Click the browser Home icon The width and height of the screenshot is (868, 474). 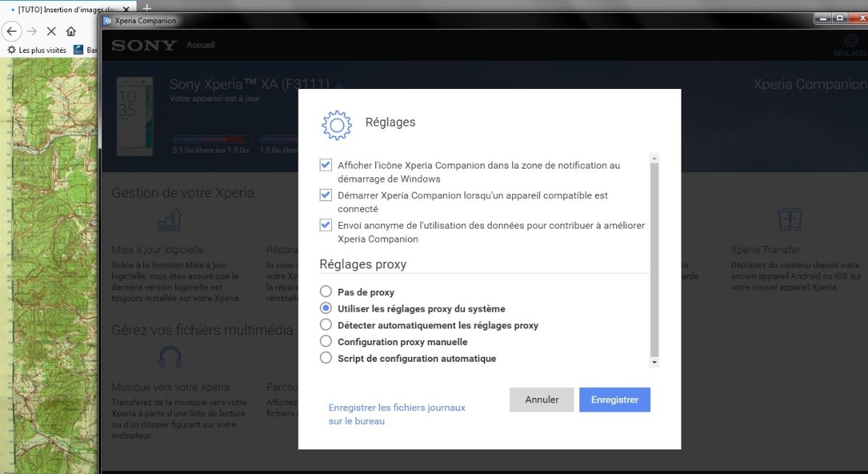point(71,31)
